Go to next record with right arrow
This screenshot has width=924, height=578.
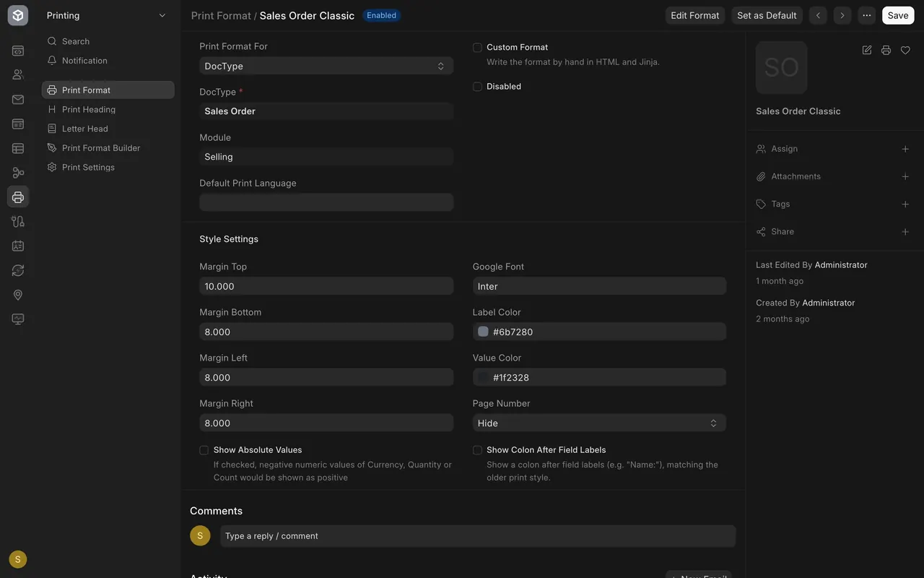(842, 15)
